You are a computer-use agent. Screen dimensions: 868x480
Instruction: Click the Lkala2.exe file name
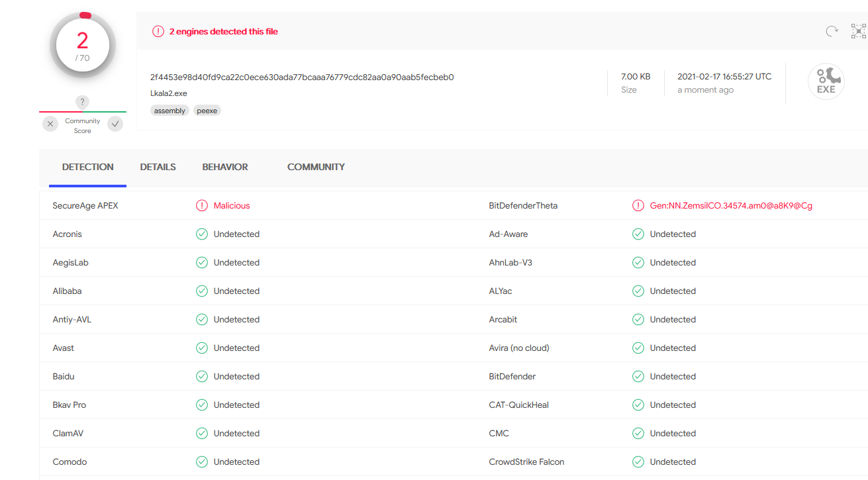[169, 93]
